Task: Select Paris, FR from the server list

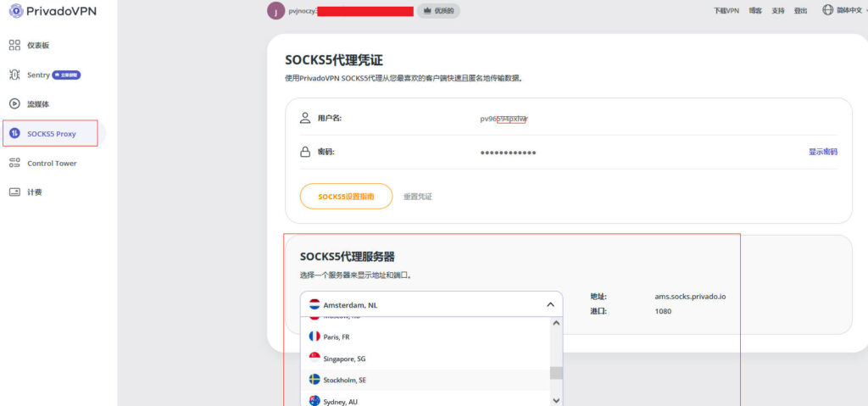Action: coord(426,336)
